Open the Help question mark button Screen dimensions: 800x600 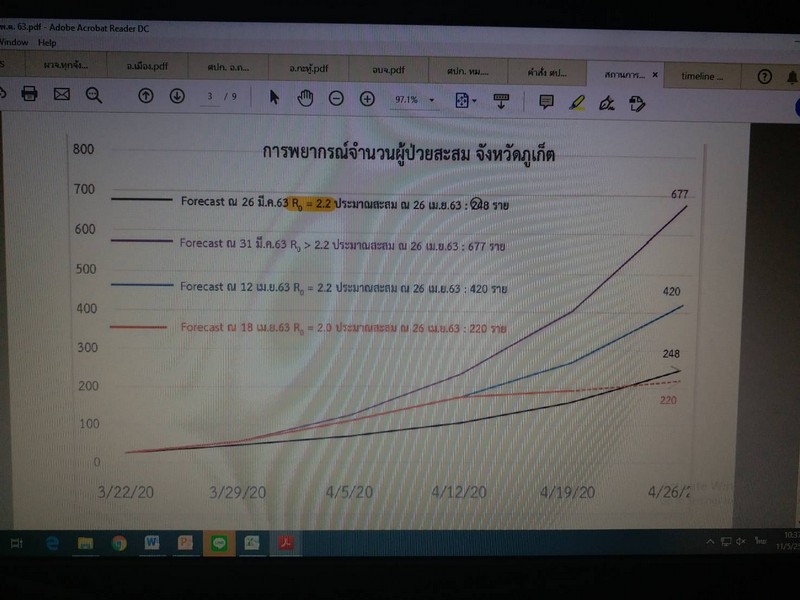(x=765, y=76)
